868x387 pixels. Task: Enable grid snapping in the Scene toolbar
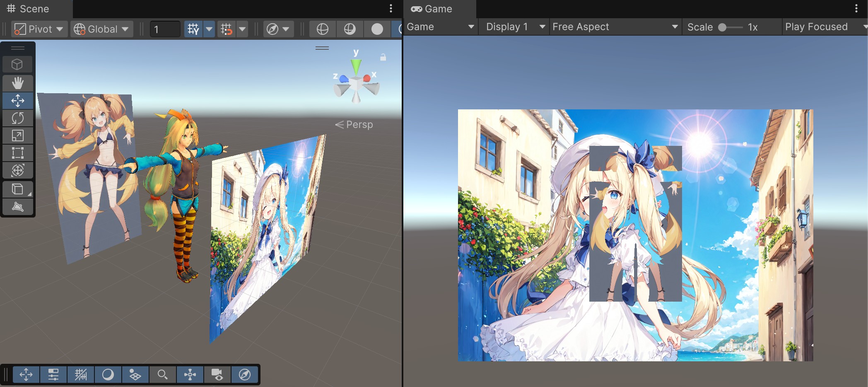(x=193, y=29)
